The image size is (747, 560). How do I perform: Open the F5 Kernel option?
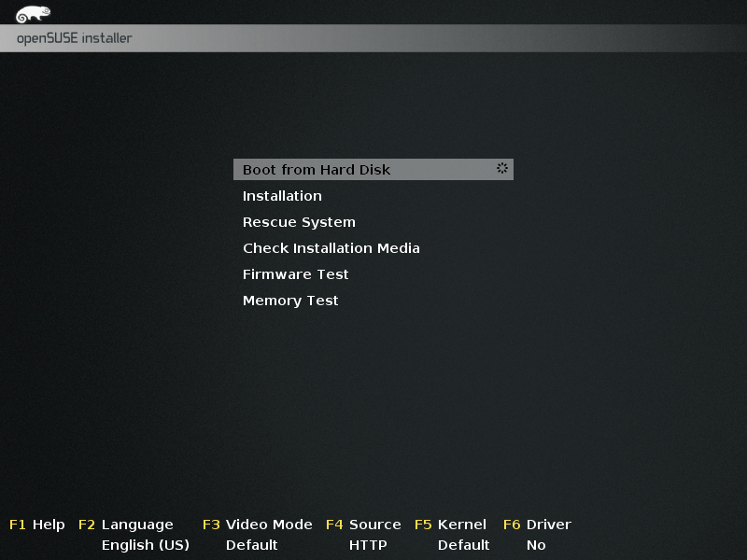pyautogui.click(x=450, y=525)
